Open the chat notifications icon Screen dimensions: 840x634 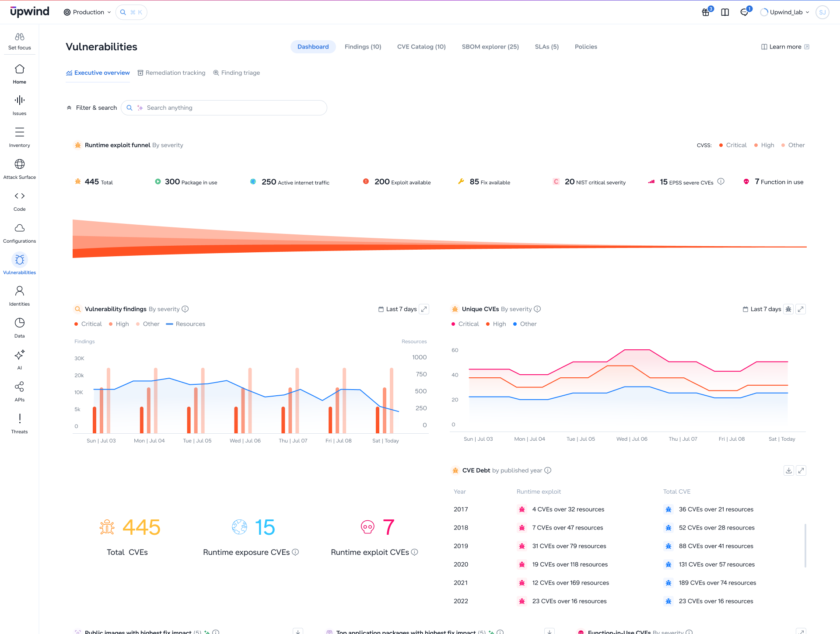pyautogui.click(x=745, y=12)
